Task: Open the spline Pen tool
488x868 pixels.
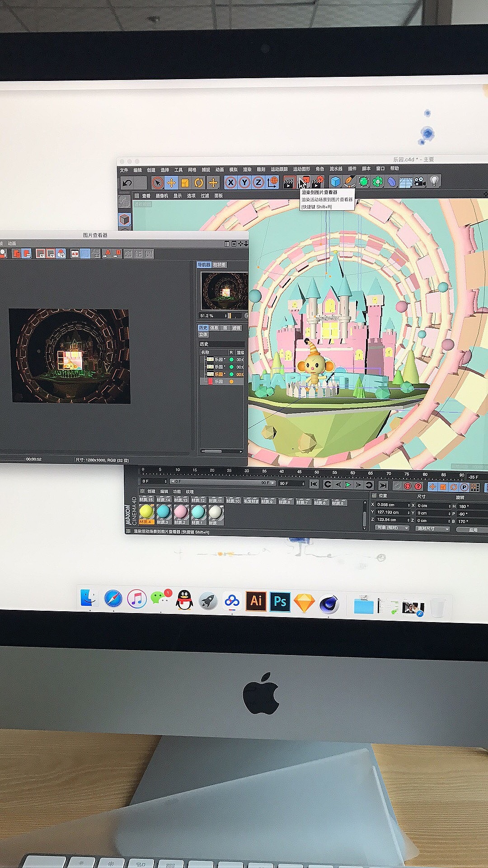Action: click(x=349, y=182)
